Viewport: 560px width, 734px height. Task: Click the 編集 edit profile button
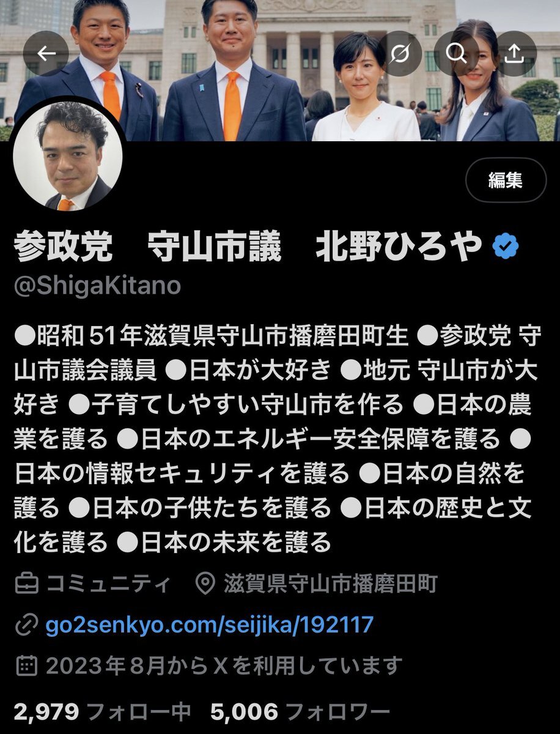point(506,181)
